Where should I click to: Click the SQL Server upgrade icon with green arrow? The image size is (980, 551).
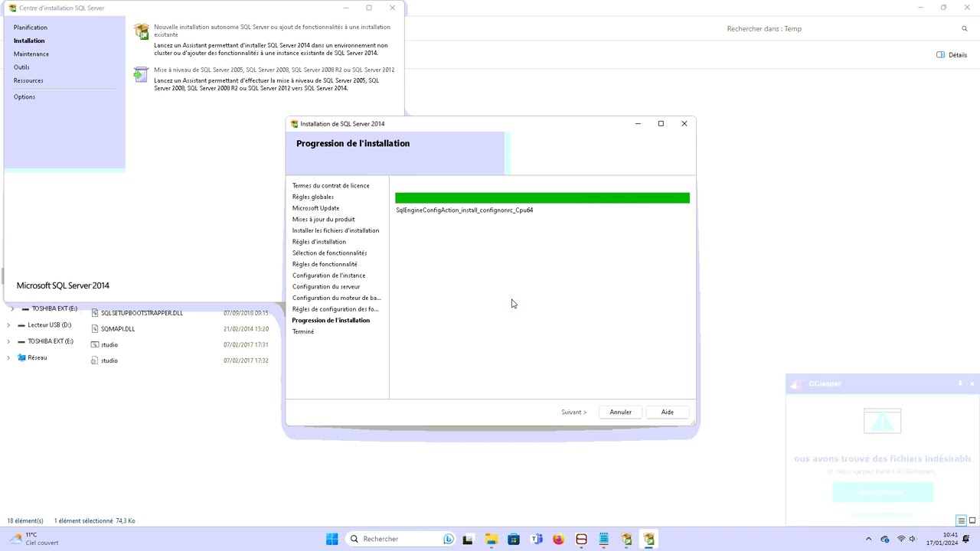point(141,74)
